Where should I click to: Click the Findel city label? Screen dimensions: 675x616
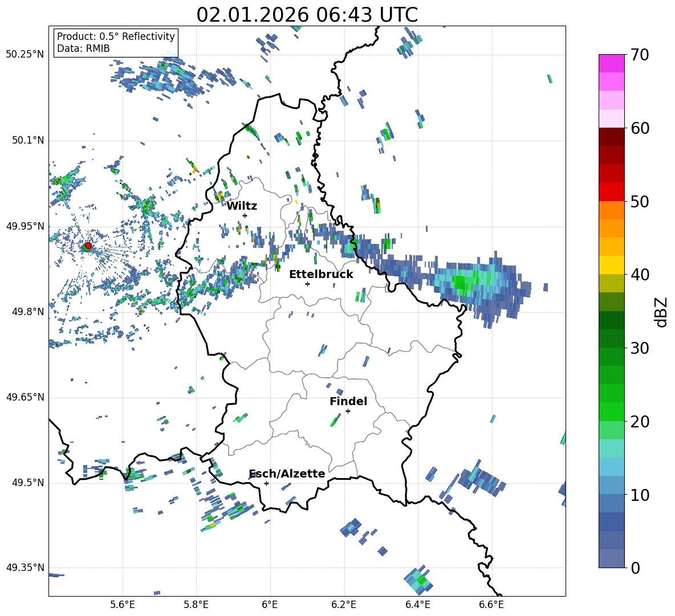348,401
